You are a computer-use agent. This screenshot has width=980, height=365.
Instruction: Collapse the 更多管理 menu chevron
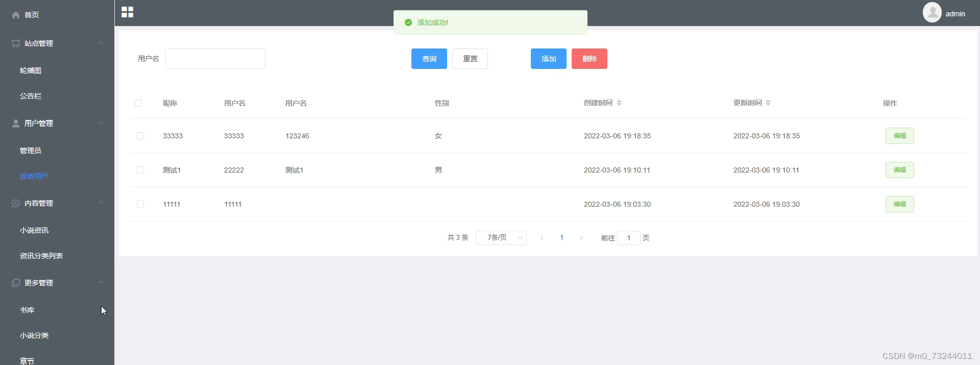101,282
